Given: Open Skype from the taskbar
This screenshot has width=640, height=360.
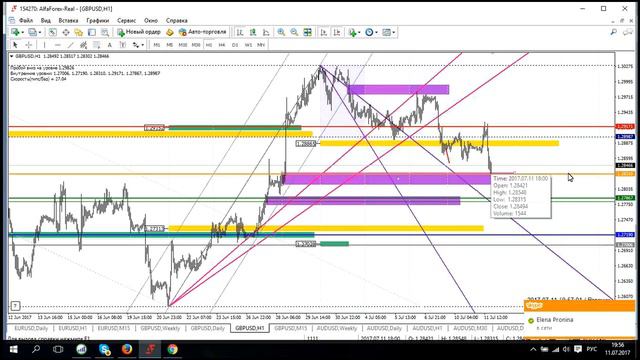Looking at the screenshot, I should pos(104,349).
